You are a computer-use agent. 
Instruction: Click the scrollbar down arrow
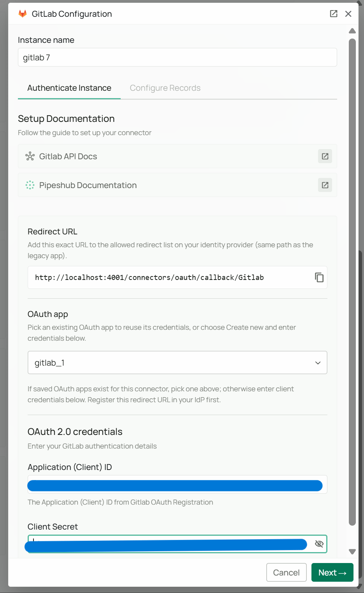352,551
